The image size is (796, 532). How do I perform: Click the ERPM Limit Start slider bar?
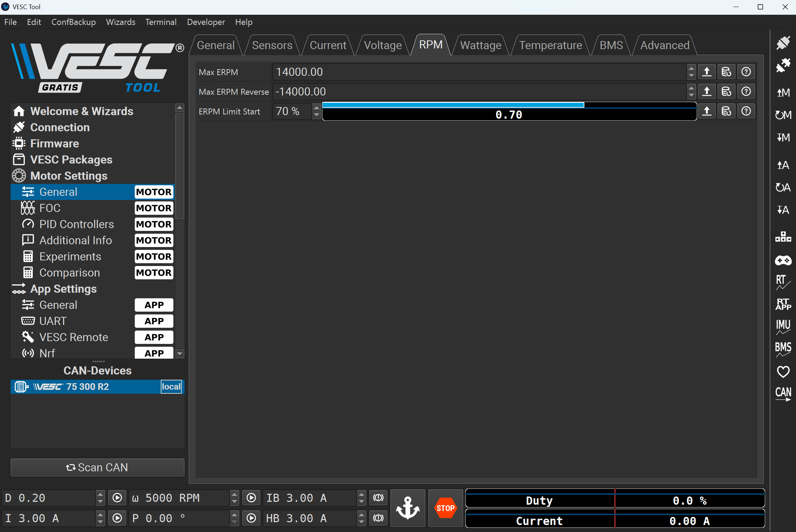(509, 112)
